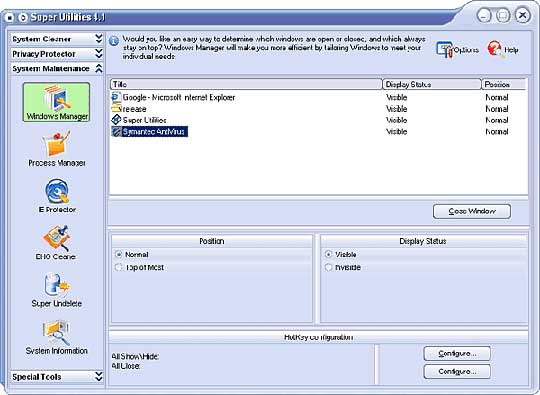
Task: Click the Super Utilities row icon
Action: pos(116,120)
